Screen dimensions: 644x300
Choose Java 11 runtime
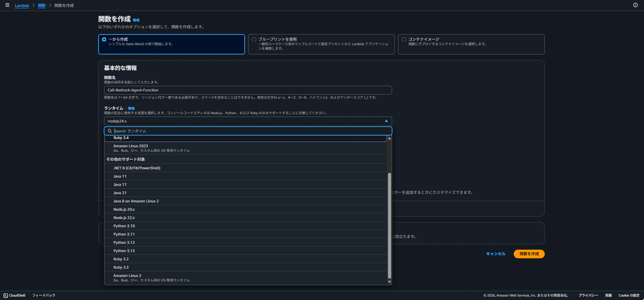pyautogui.click(x=246, y=176)
